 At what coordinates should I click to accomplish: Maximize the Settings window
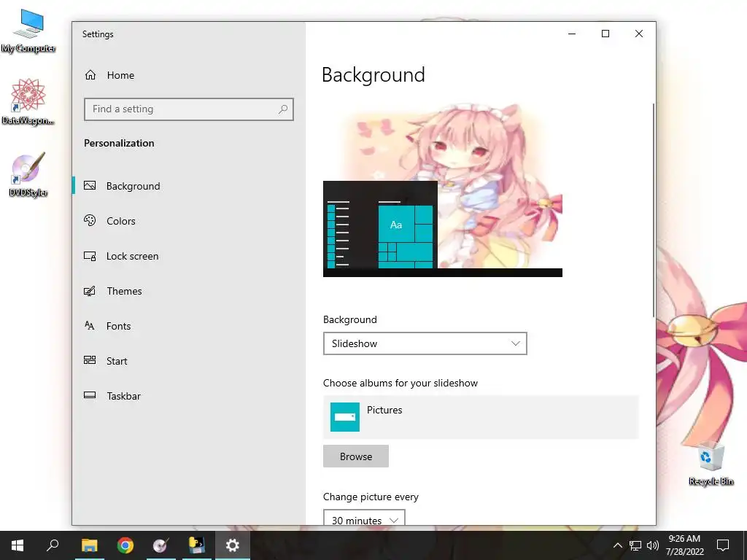(605, 34)
